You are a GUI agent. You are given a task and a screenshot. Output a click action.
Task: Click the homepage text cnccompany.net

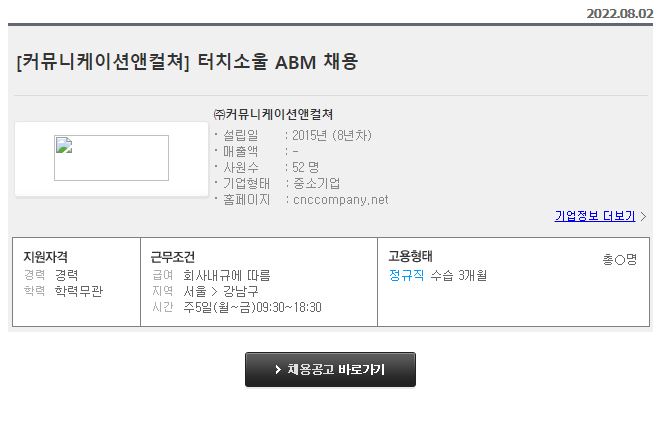tap(341, 199)
